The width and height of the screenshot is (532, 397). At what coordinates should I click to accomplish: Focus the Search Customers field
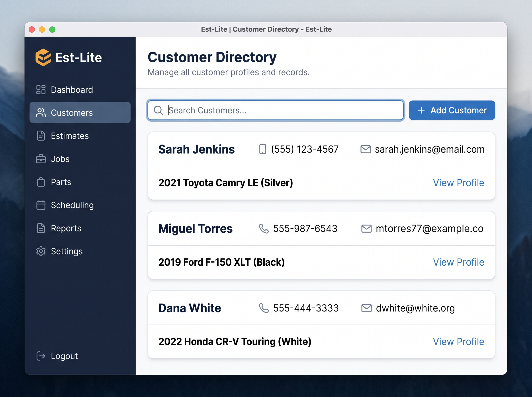point(276,110)
